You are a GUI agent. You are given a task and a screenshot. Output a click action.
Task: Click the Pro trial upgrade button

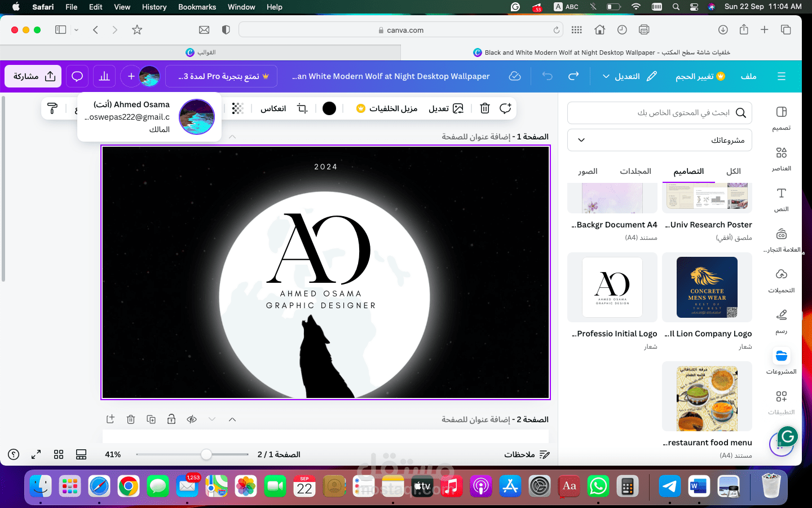(x=222, y=76)
